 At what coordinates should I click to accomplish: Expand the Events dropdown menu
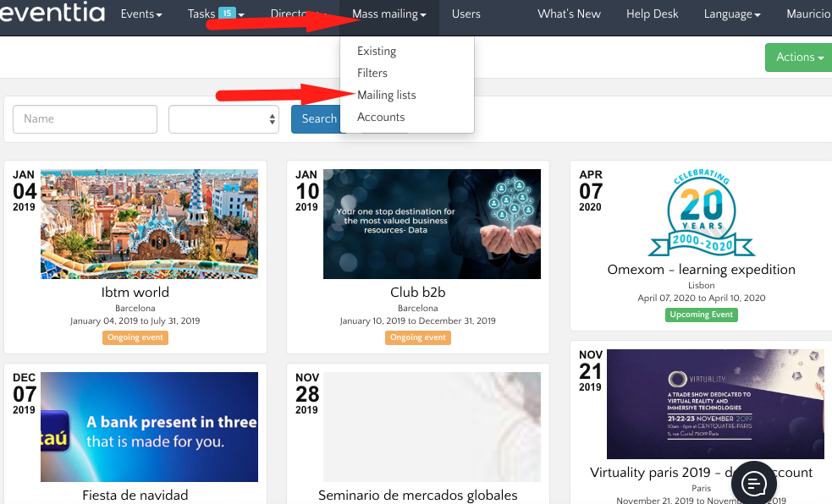point(141,14)
